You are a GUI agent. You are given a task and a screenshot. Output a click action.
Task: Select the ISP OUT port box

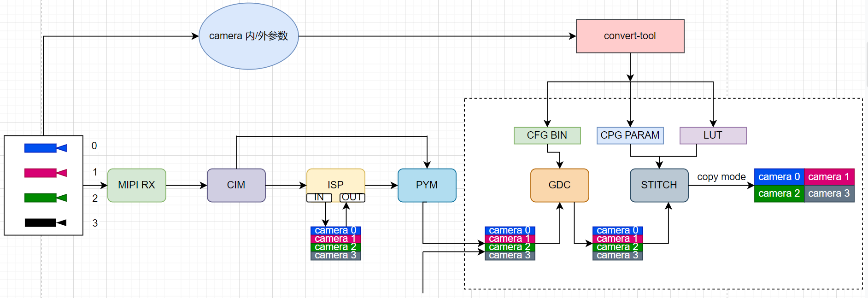[x=352, y=197]
